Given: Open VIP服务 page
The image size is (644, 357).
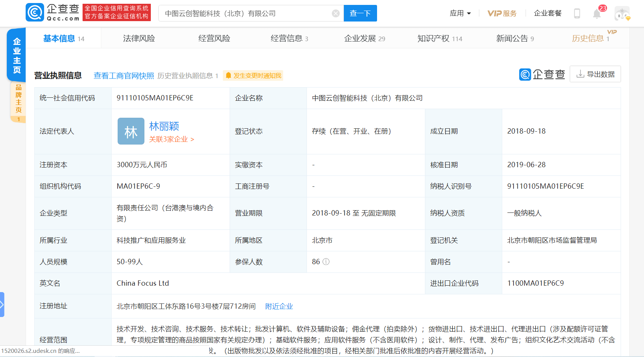Looking at the screenshot, I should click(x=502, y=13).
